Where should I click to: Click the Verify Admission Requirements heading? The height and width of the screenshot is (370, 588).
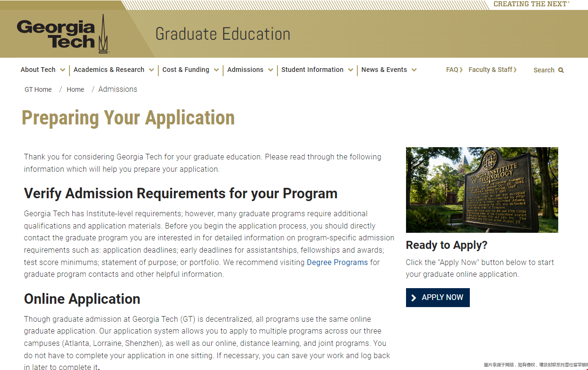pos(181,194)
